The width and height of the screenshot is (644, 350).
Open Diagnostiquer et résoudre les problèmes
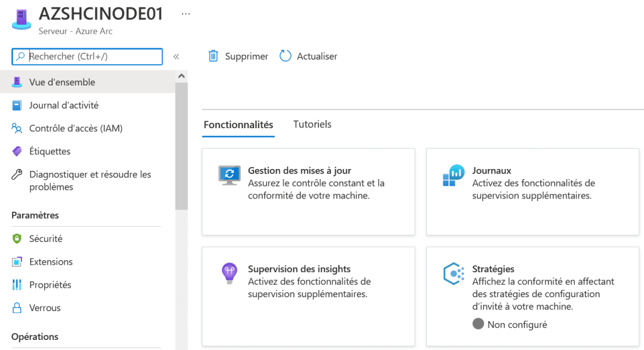90,180
